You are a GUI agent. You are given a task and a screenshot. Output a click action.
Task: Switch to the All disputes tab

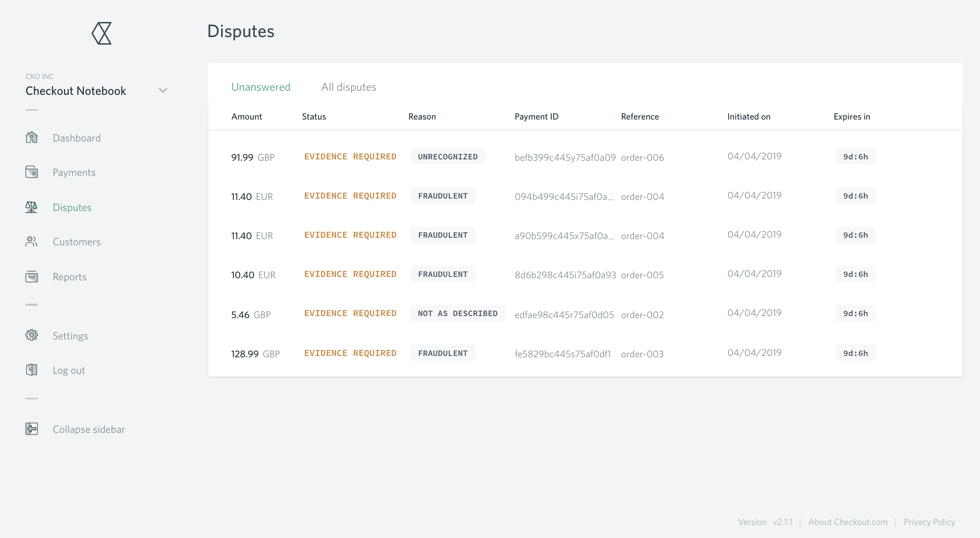[348, 87]
